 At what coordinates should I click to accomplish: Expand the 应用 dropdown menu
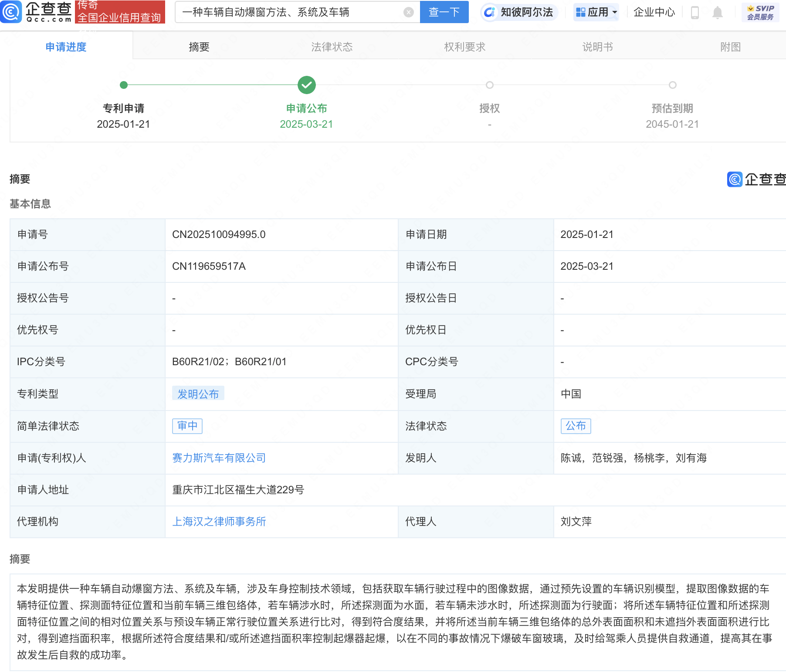pyautogui.click(x=596, y=12)
